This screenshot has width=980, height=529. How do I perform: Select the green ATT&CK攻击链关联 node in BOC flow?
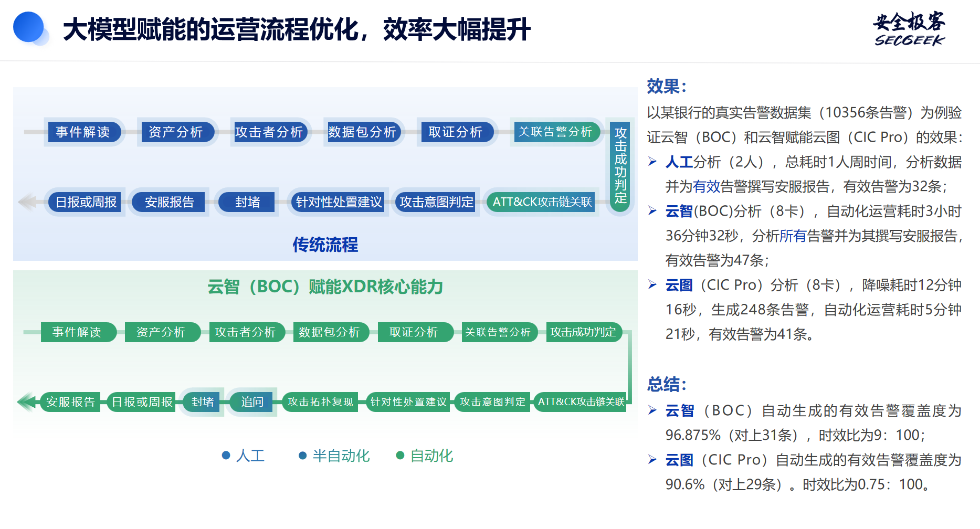tap(580, 402)
